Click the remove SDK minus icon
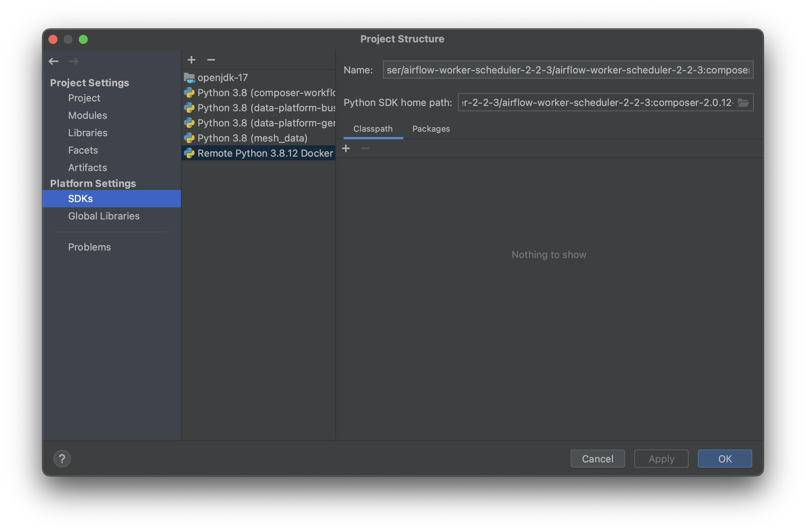The height and width of the screenshot is (532, 806). [211, 60]
